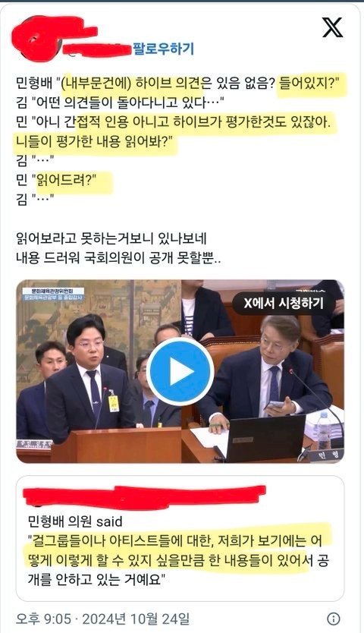Select the redacted username beside 팔로우하기

[97, 49]
